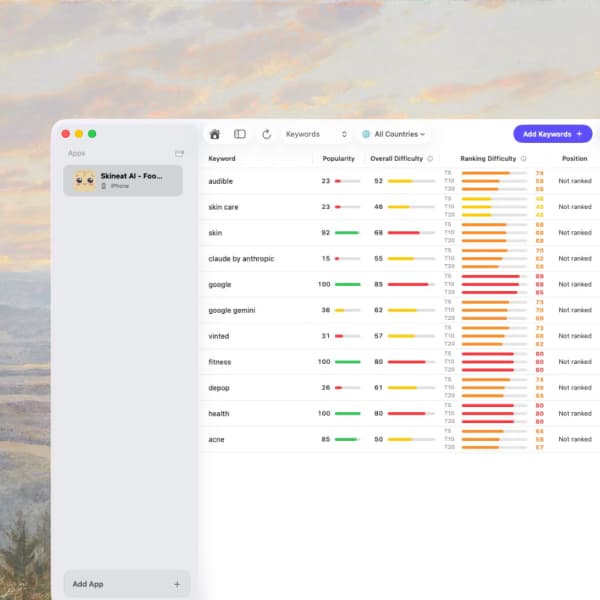Select the 'health' keyword row

[x=400, y=413]
